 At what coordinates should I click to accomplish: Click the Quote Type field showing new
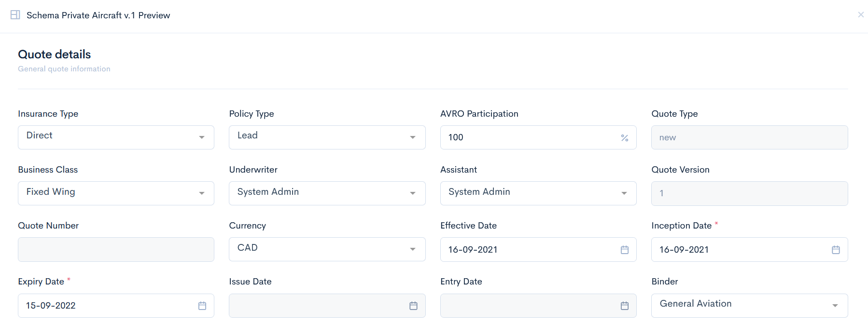tap(749, 137)
